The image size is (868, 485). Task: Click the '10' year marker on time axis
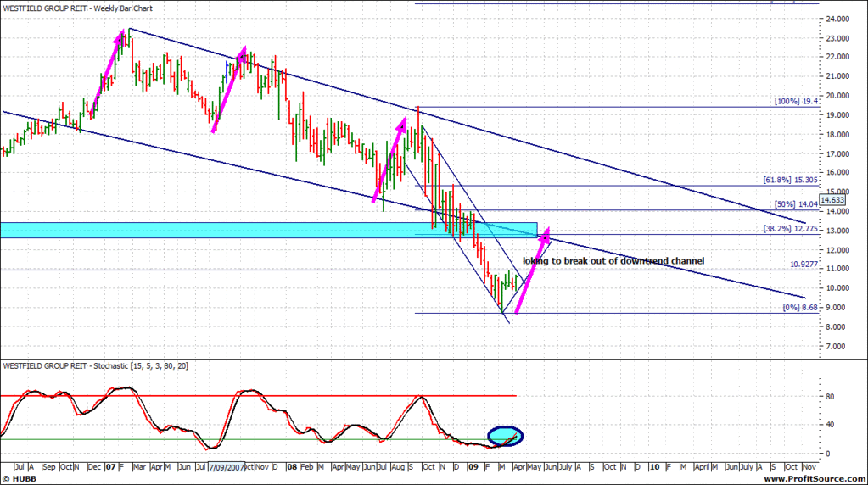click(654, 467)
